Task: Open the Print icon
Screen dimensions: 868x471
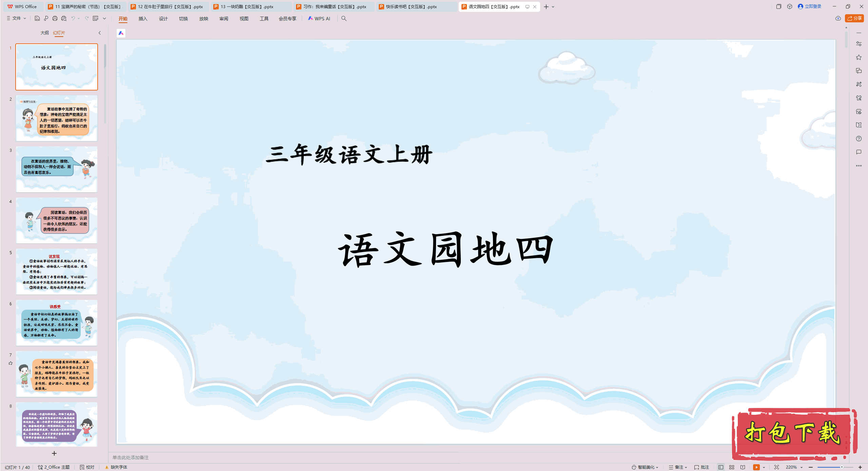Action: pos(55,19)
